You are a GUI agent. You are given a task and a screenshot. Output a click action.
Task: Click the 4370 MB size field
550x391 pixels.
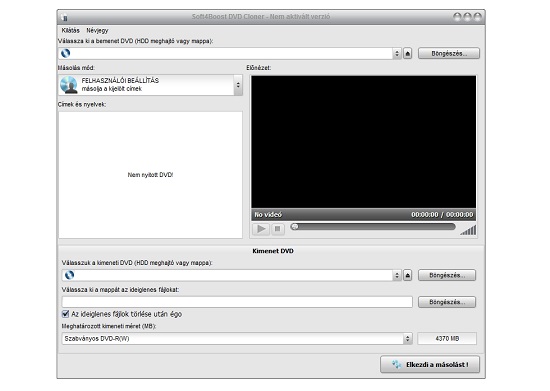point(447,339)
